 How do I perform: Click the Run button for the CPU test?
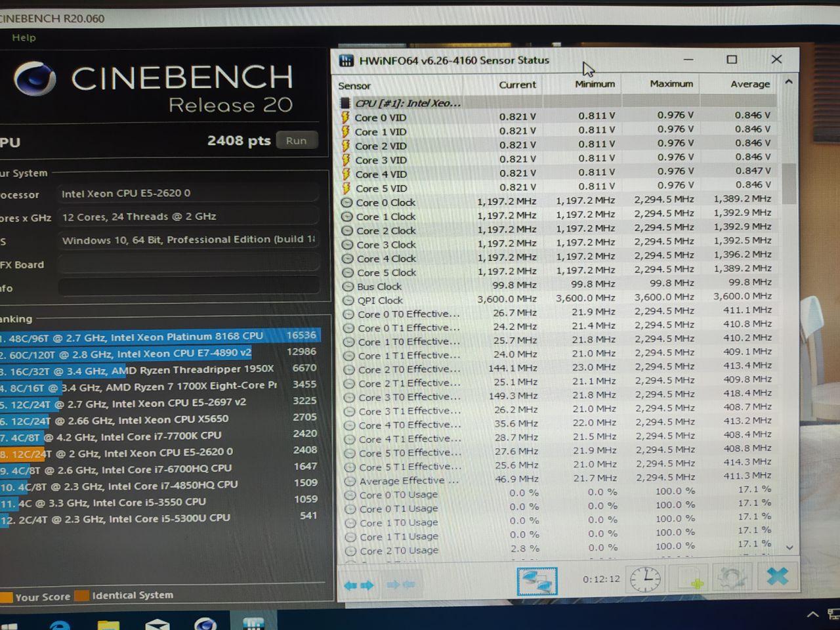(297, 140)
